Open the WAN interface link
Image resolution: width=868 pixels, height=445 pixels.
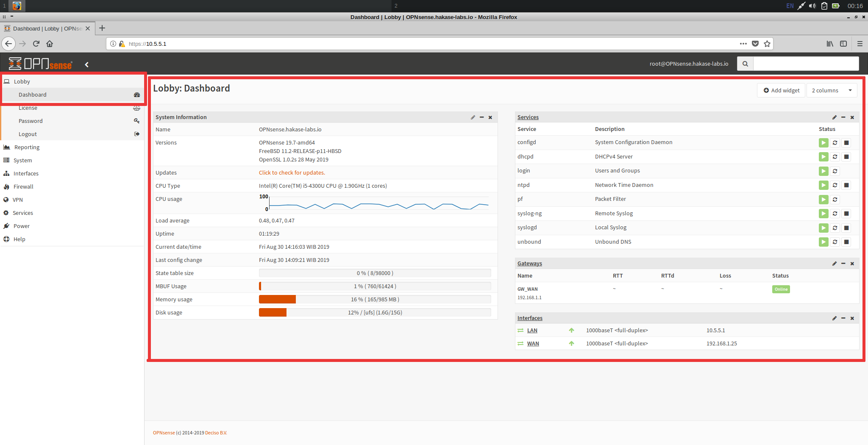tap(533, 344)
